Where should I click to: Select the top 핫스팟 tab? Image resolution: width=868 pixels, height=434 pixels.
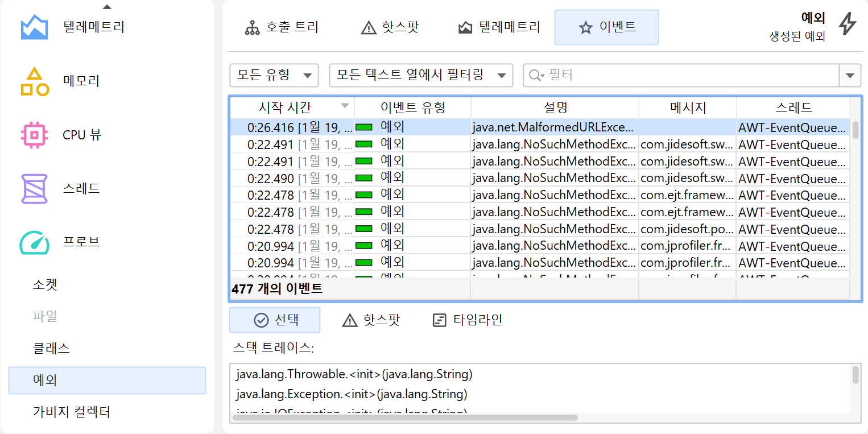390,27
